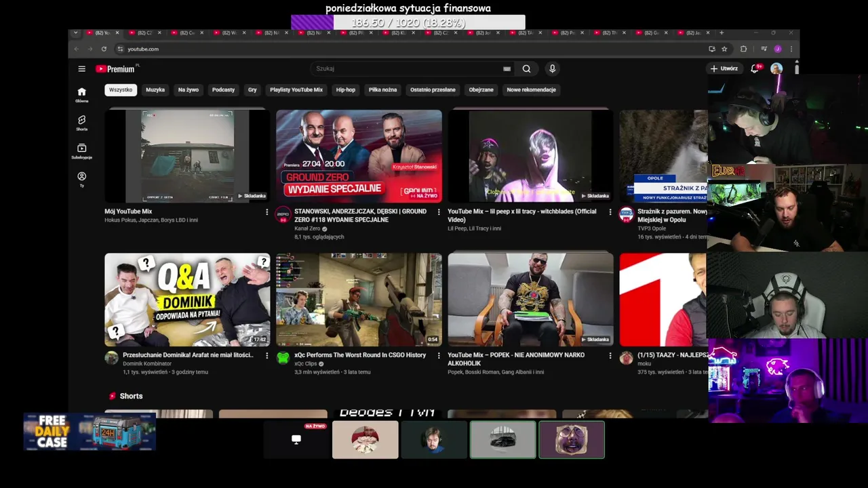Viewport: 868px width, 488px height.
Task: Open options menu for Ground Zero video
Action: 438,212
